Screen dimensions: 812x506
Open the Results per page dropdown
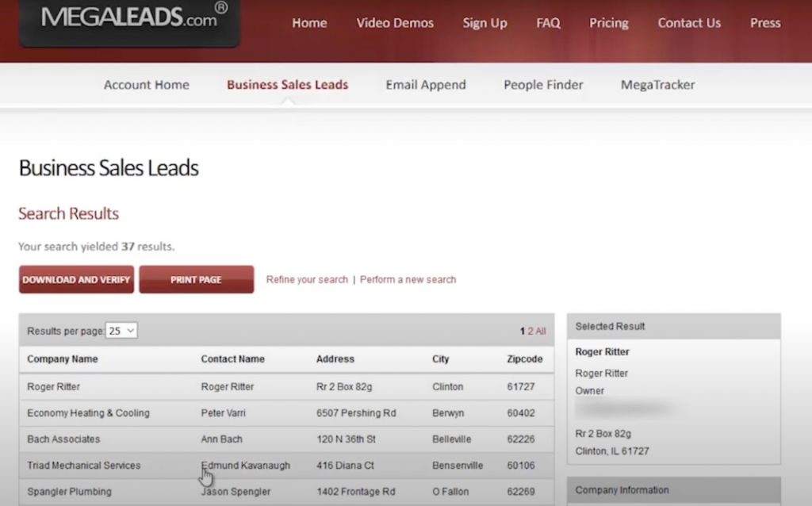121,331
